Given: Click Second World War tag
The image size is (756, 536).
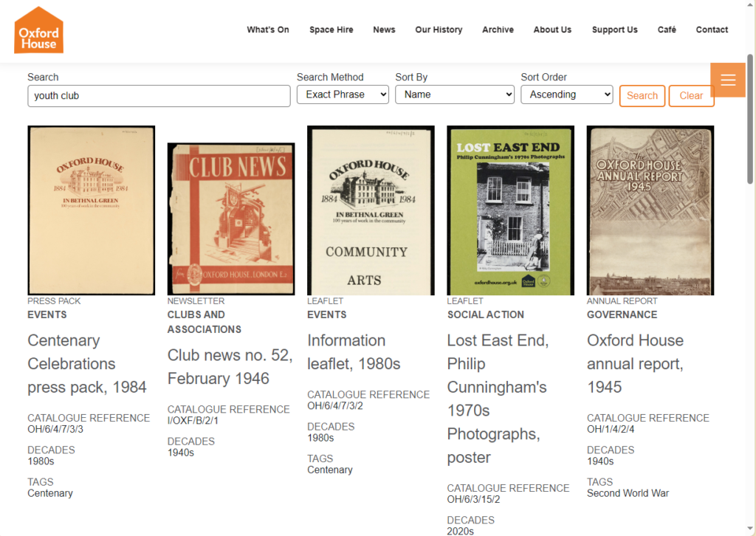Looking at the screenshot, I should (x=628, y=493).
